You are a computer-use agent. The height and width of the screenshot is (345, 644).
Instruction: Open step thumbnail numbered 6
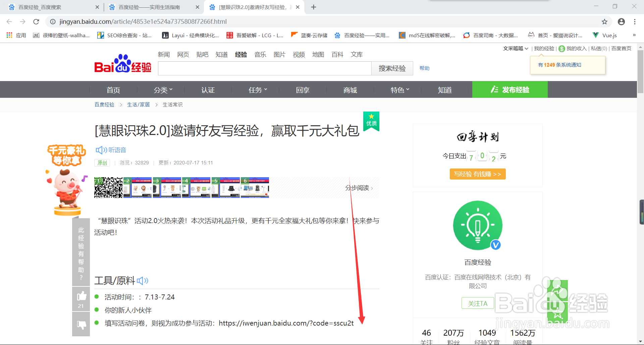coord(255,188)
